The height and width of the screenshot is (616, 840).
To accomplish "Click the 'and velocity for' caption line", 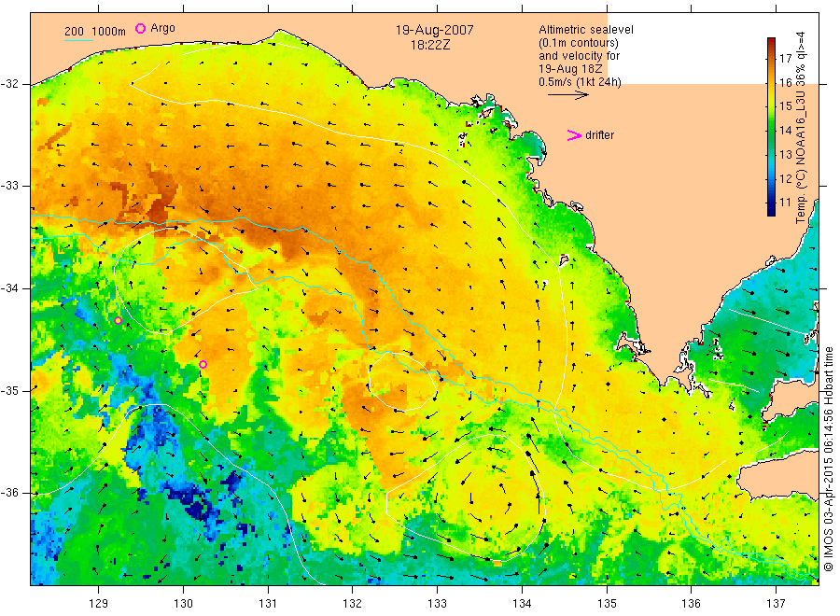I will click(x=579, y=56).
